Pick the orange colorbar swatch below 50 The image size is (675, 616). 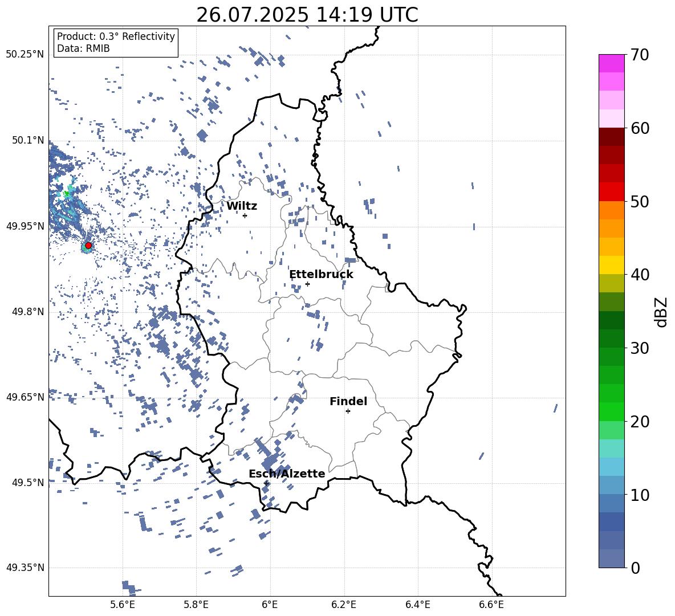[612, 210]
